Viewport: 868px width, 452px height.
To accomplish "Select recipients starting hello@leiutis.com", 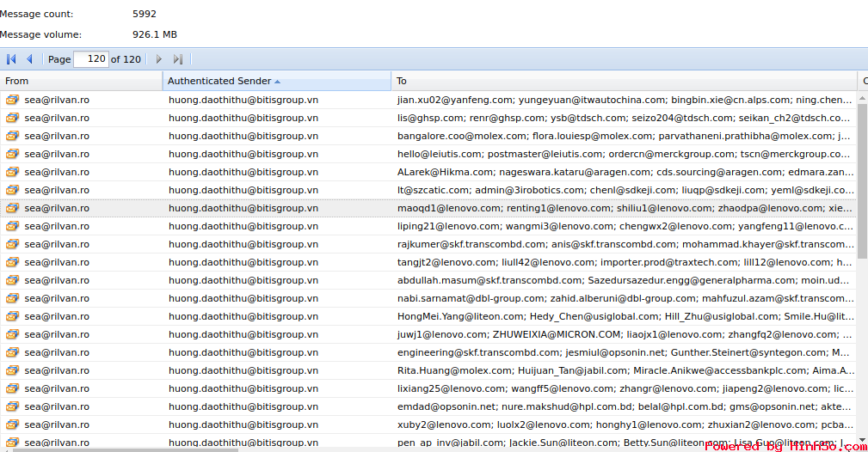I will pyautogui.click(x=625, y=154).
